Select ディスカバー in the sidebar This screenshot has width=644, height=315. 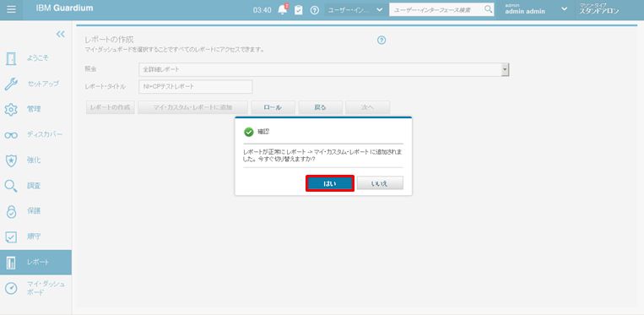click(x=45, y=134)
